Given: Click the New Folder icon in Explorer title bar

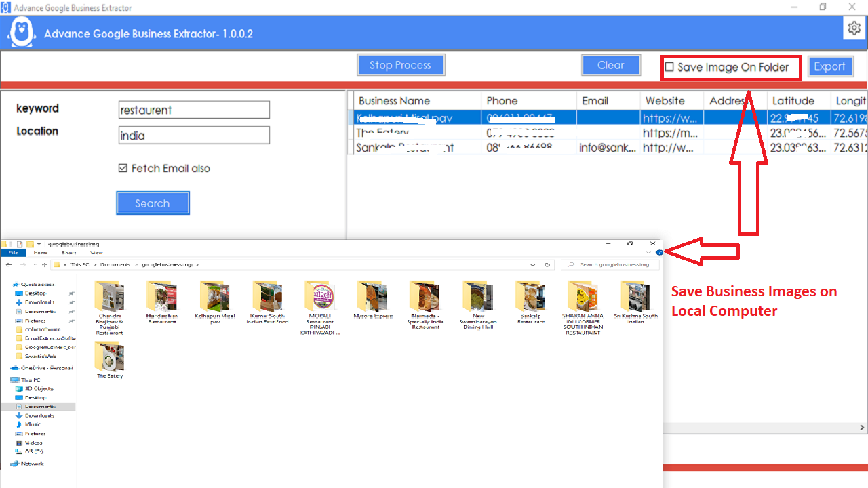Looking at the screenshot, I should point(30,244).
